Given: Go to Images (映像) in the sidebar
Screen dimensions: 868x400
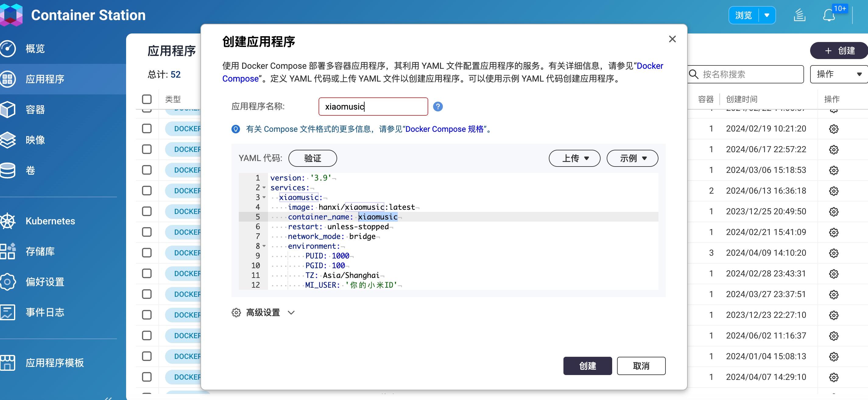Looking at the screenshot, I should point(35,140).
